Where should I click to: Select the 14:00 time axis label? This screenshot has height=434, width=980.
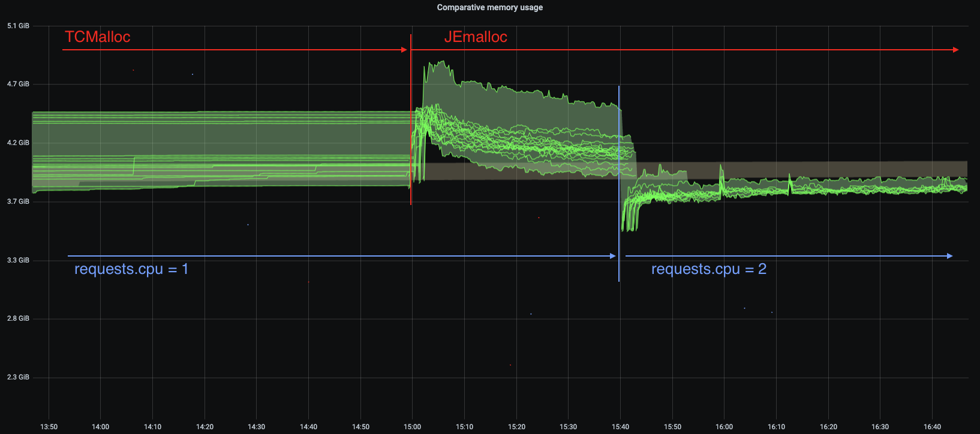tap(101, 427)
